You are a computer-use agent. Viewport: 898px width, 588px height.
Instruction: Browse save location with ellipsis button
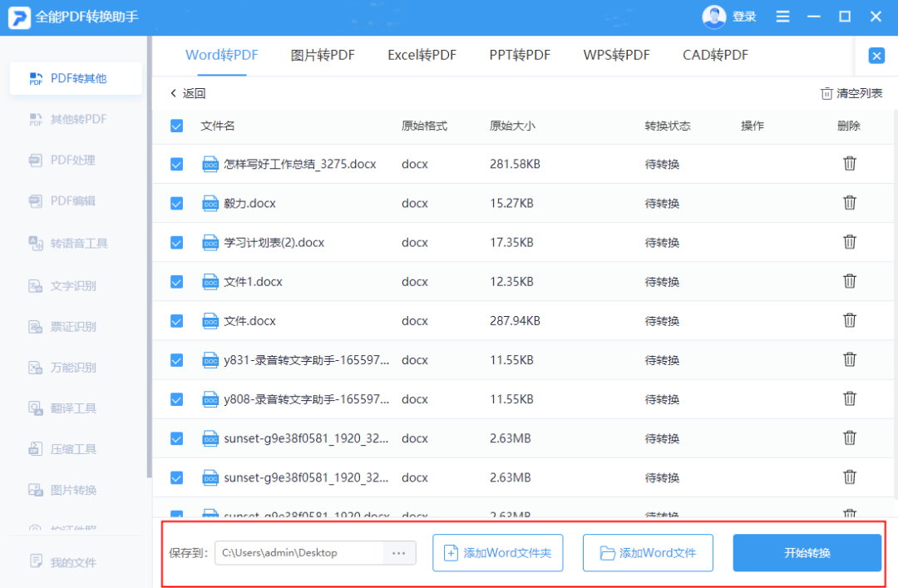point(398,553)
